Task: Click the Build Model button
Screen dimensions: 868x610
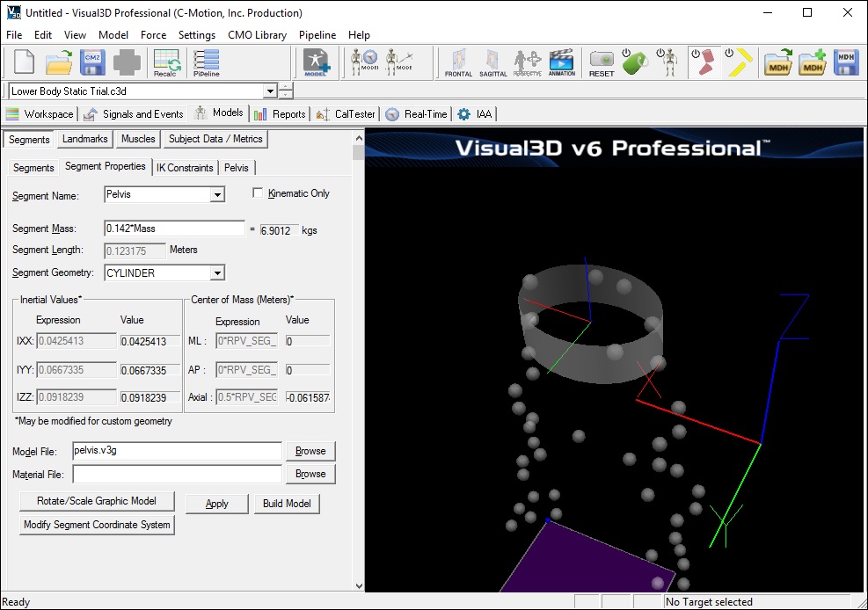Action: (287, 504)
